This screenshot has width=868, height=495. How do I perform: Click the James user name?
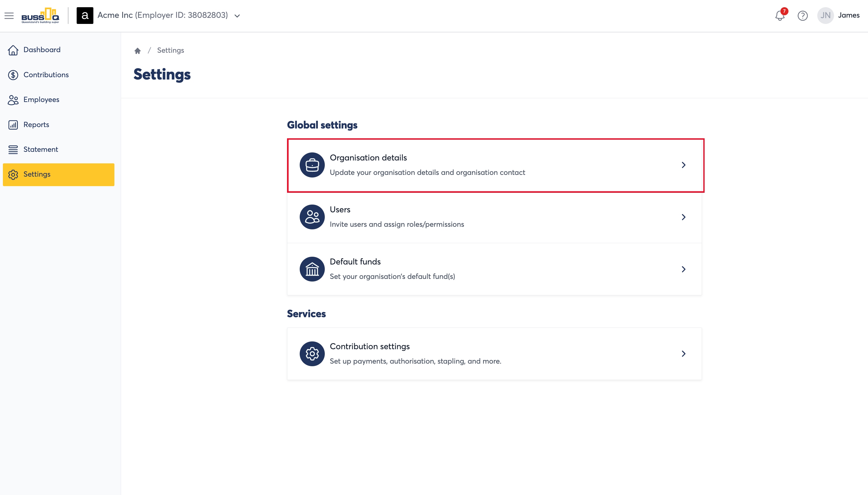click(x=849, y=15)
